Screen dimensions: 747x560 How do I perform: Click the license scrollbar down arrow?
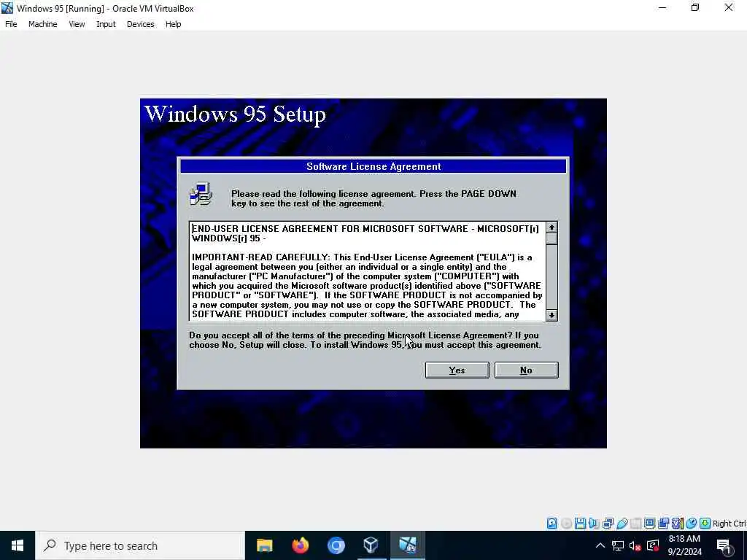click(551, 315)
